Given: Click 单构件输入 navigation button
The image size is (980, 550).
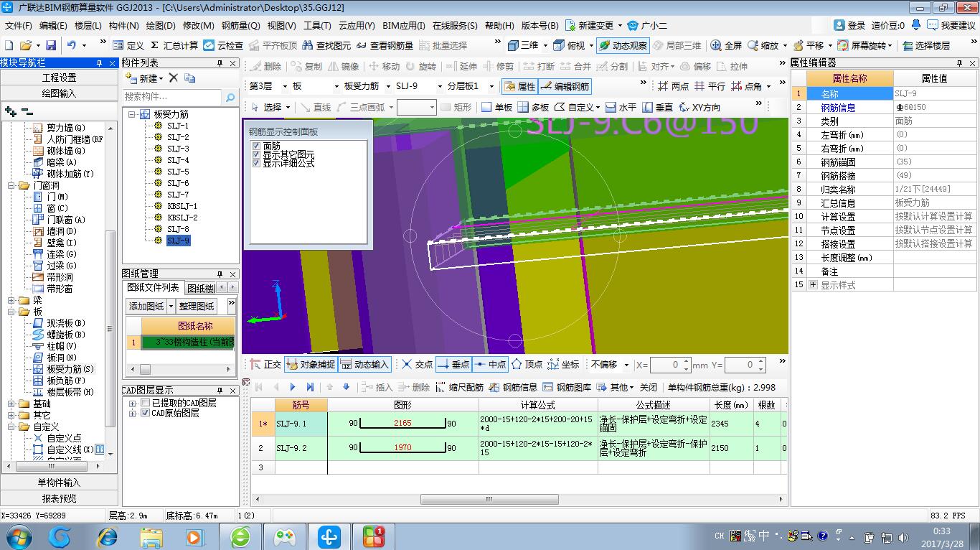Looking at the screenshot, I should [x=59, y=483].
